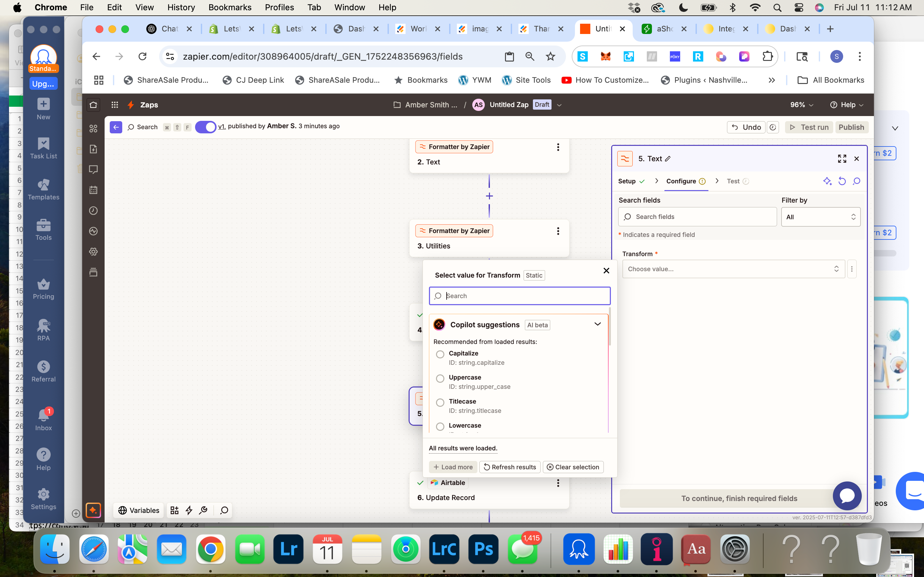
Task: Open the apps grid icon beside Zaps
Action: (x=115, y=105)
